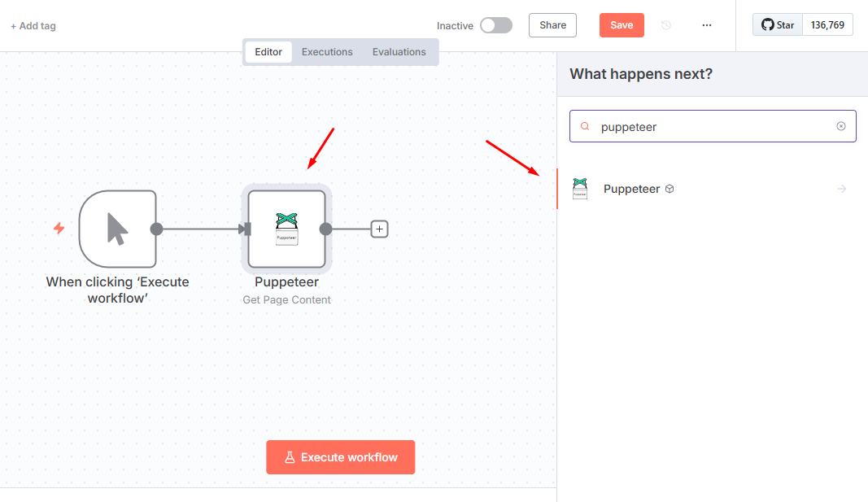
Task: Toggle workflow from Inactive to active
Action: pos(496,25)
